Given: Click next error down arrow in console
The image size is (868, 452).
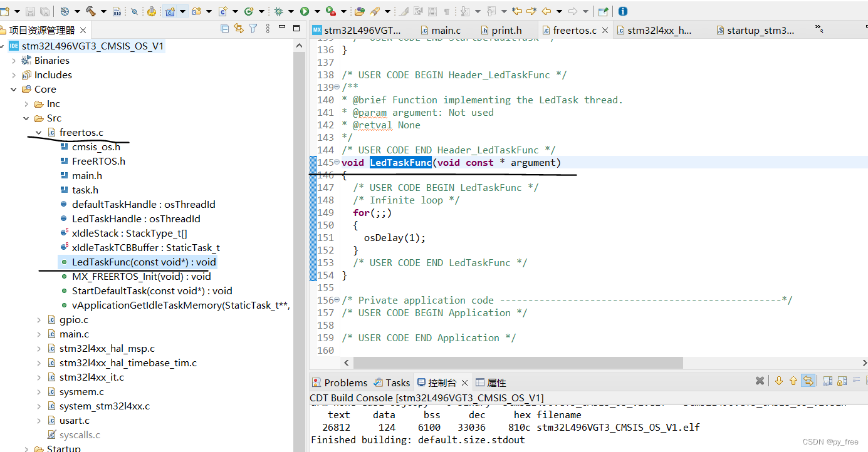Looking at the screenshot, I should pyautogui.click(x=779, y=381).
